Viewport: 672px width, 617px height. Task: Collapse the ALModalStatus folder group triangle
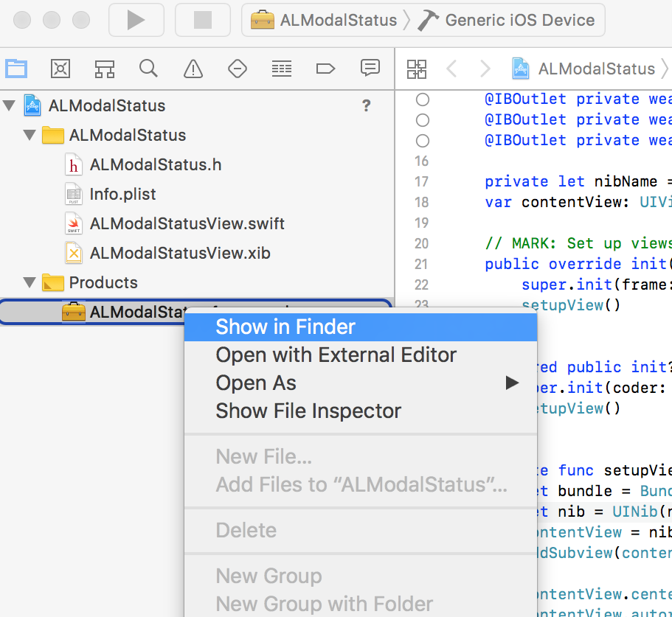click(30, 135)
